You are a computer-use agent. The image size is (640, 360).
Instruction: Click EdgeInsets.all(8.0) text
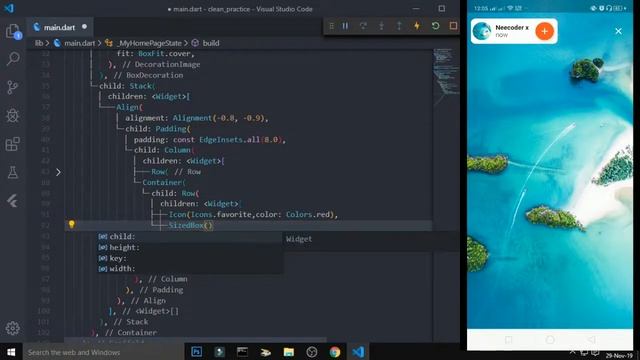(x=241, y=140)
